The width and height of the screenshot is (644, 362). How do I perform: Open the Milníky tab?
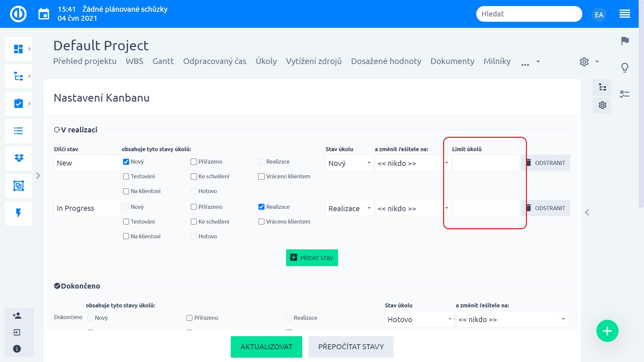click(x=497, y=61)
